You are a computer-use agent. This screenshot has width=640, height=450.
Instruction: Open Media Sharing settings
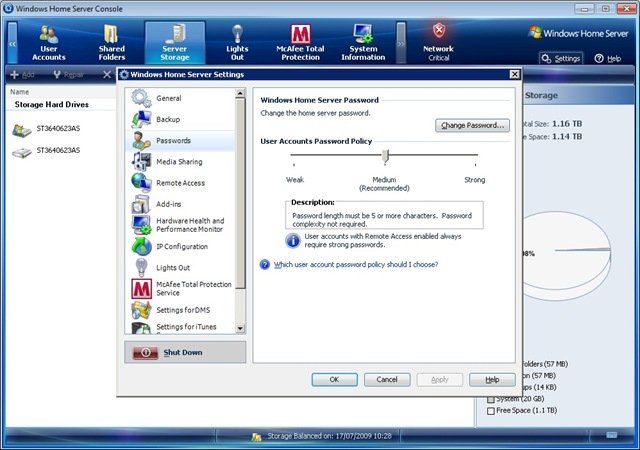click(180, 162)
